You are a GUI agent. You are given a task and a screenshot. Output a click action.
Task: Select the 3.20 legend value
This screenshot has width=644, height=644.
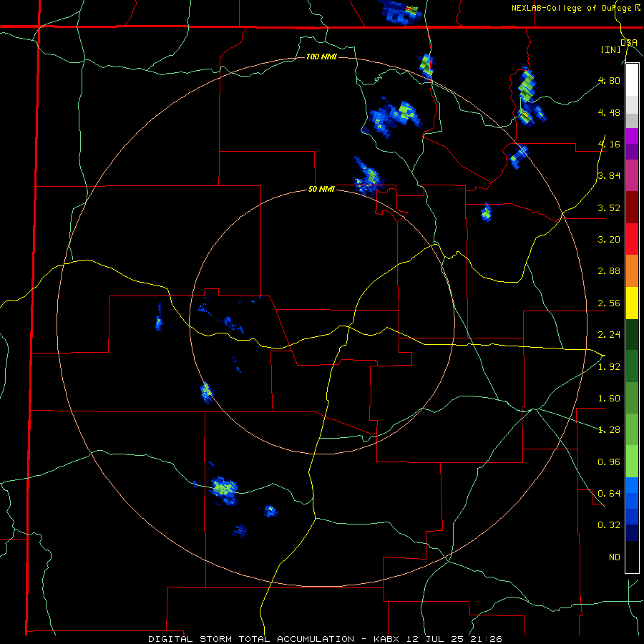609,240
